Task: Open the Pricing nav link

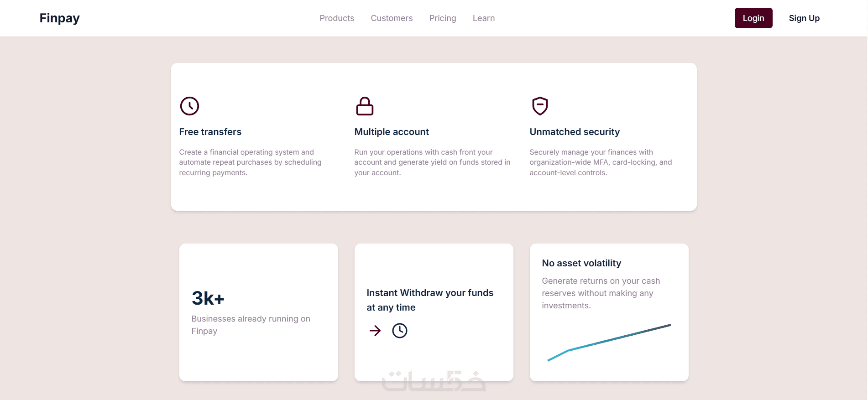Action: [x=443, y=18]
